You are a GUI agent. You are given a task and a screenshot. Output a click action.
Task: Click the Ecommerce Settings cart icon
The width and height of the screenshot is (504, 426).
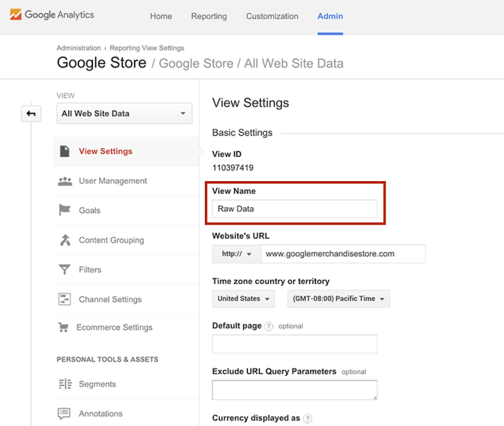(x=63, y=328)
